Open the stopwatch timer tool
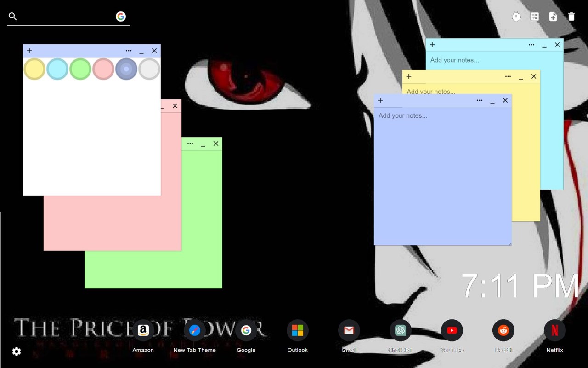588x368 pixels. pos(516,17)
